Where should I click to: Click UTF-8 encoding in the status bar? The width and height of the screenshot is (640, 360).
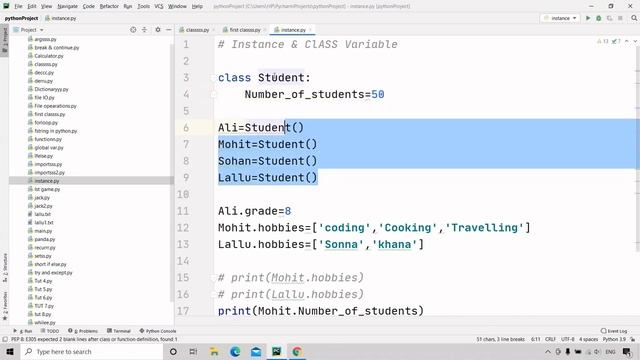point(568,339)
